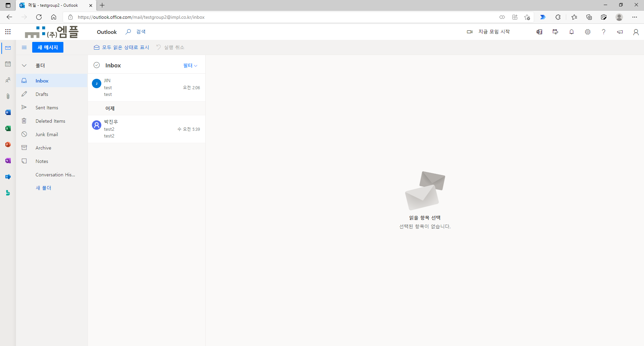This screenshot has height=346, width=644.
Task: Open the browser extensions puzzle icon
Action: [558, 17]
